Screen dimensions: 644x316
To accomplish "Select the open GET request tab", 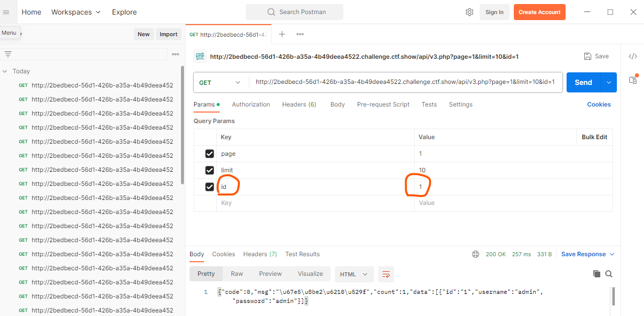I will tap(228, 34).
